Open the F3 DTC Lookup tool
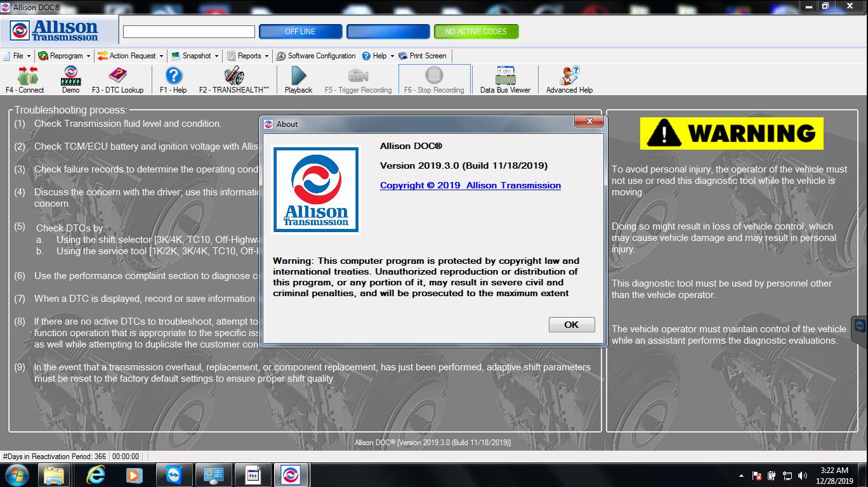Screen dimensions: 868x487 point(118,80)
